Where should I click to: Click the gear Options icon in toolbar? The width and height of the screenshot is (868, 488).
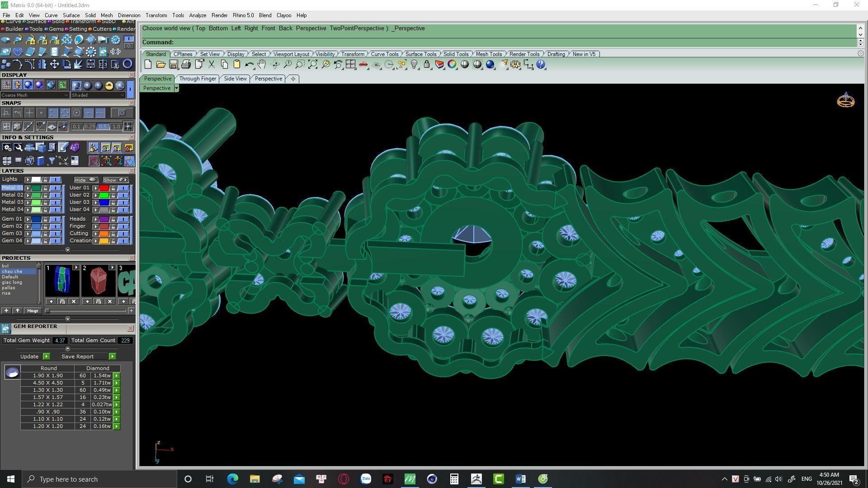pyautogui.click(x=515, y=65)
